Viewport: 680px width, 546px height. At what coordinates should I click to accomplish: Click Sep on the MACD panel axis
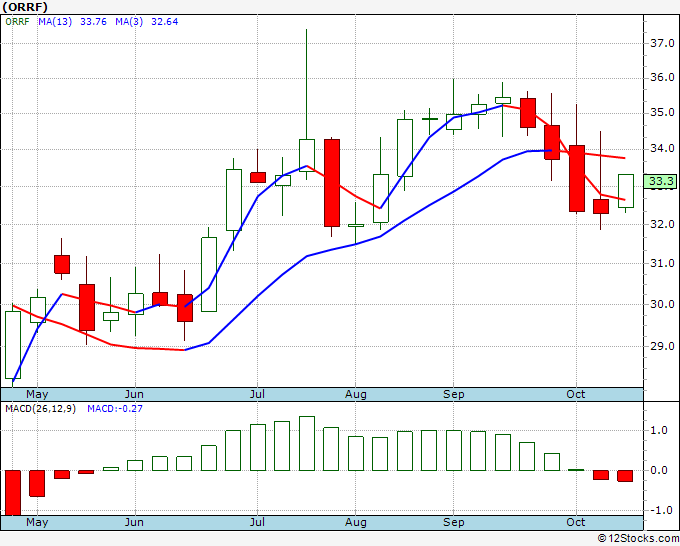454,522
